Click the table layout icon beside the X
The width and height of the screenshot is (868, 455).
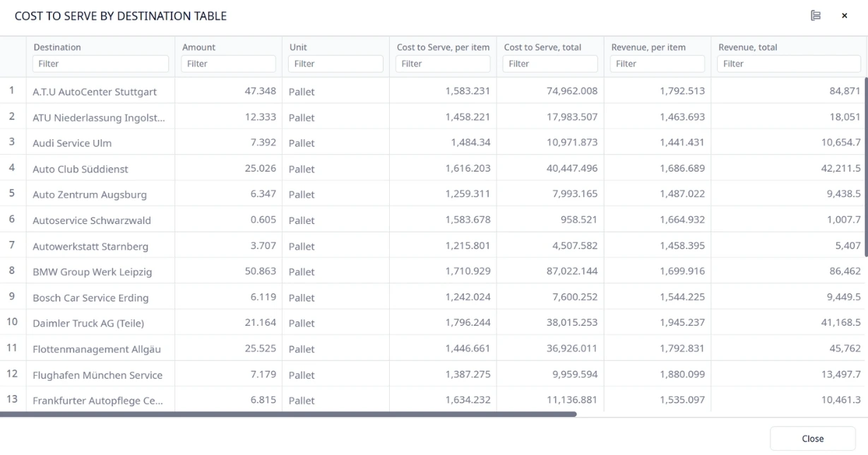(816, 16)
